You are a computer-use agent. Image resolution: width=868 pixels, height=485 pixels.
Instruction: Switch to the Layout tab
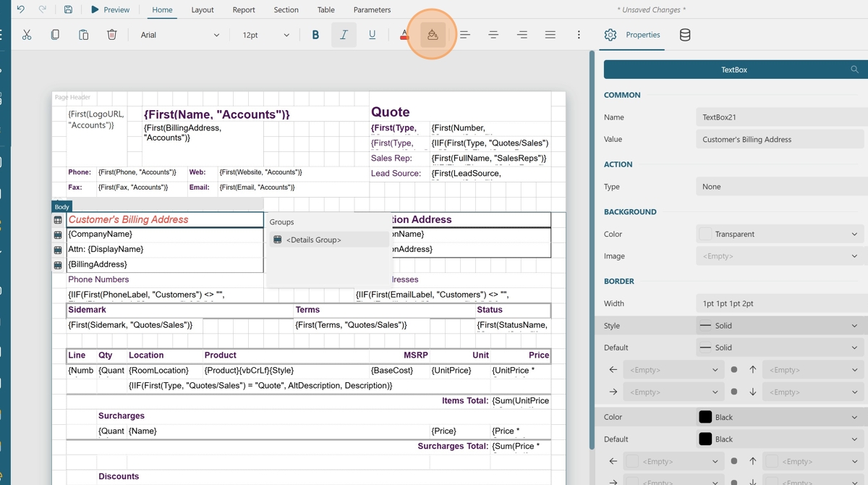[x=203, y=9]
